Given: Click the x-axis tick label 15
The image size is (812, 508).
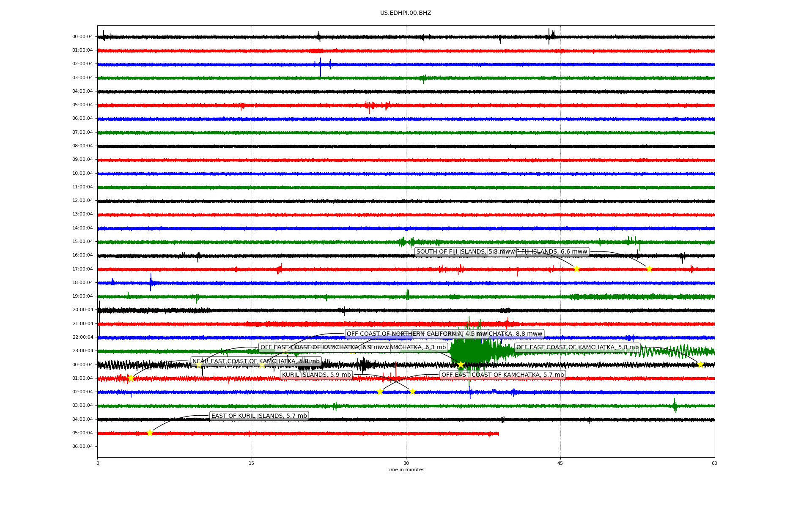Looking at the screenshot, I should coord(252,463).
